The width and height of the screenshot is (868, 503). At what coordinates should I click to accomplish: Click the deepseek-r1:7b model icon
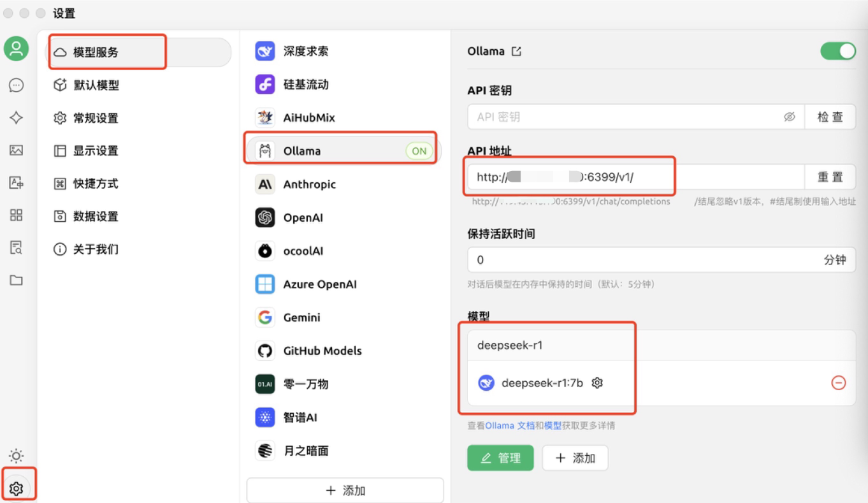(486, 383)
